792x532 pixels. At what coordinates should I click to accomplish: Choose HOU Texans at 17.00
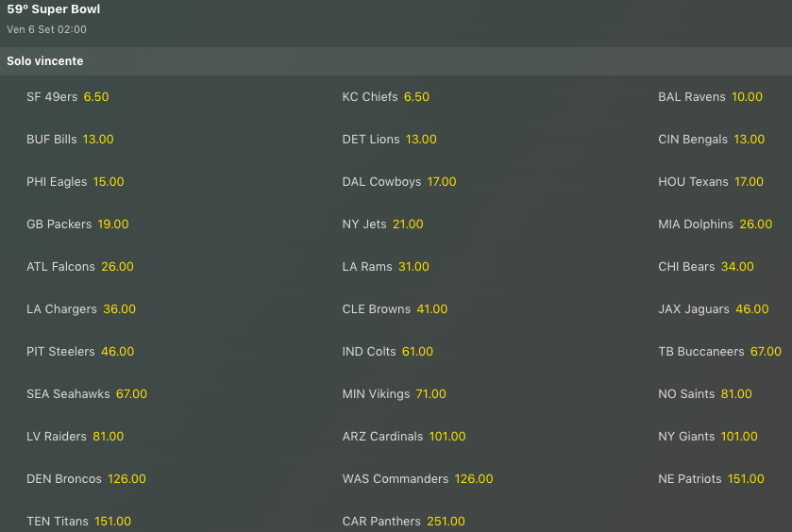749,182
